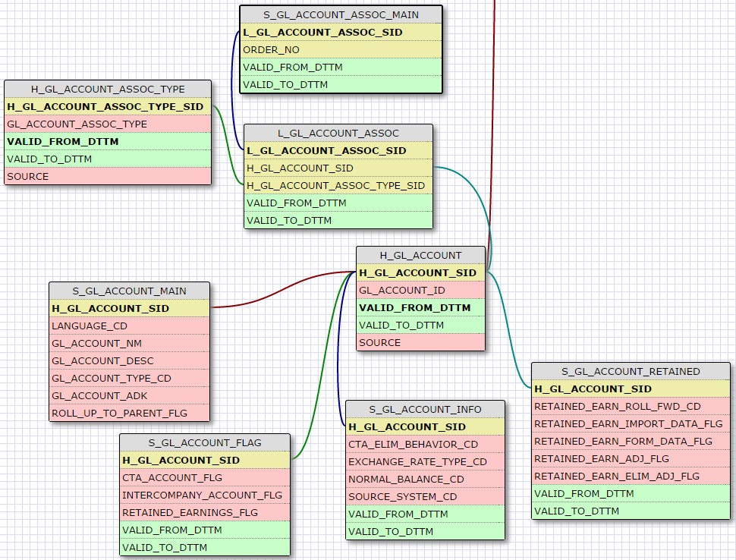Viewport: 736px width, 560px height.
Task: Click the S_GL_ACCOUNT_ASSOC_MAIN table title
Action: point(340,14)
